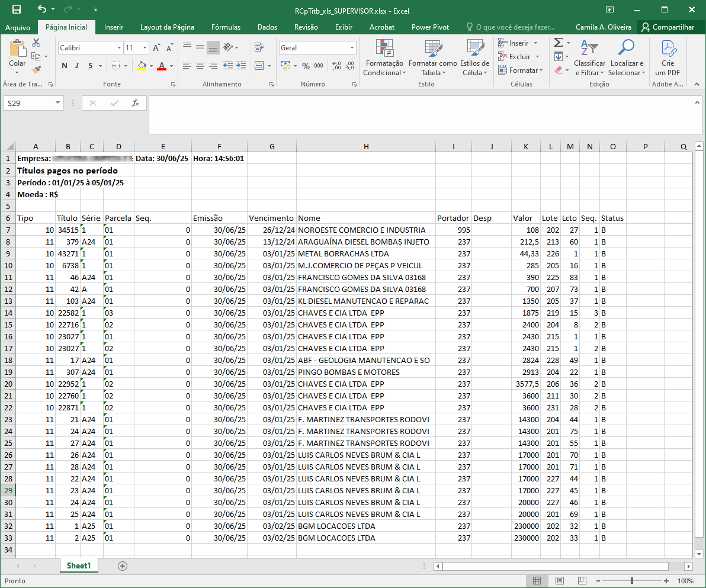Click the fill color bucket icon
This screenshot has width=706, height=588.
point(142,66)
